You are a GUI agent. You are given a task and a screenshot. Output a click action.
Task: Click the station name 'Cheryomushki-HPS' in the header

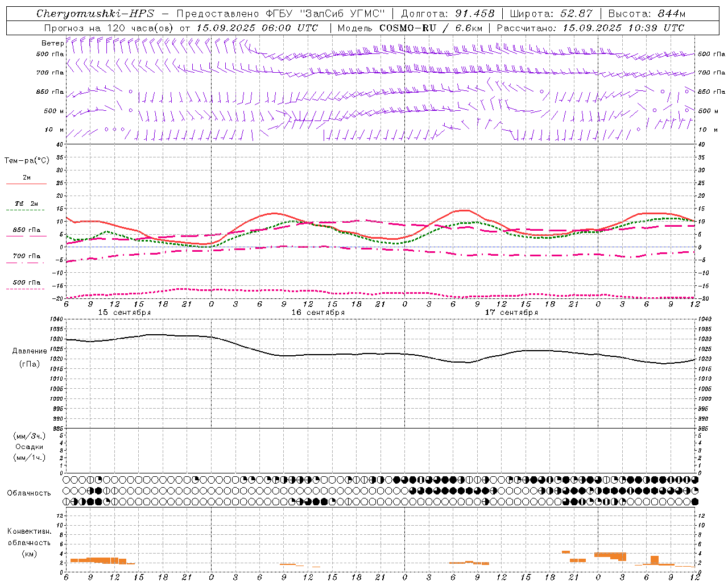pyautogui.click(x=95, y=14)
